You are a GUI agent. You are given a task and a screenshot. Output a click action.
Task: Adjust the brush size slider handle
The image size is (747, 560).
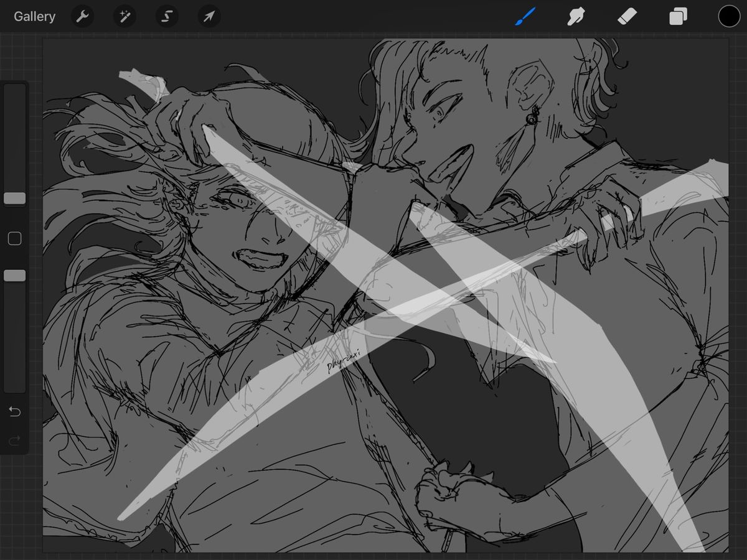pos(15,198)
